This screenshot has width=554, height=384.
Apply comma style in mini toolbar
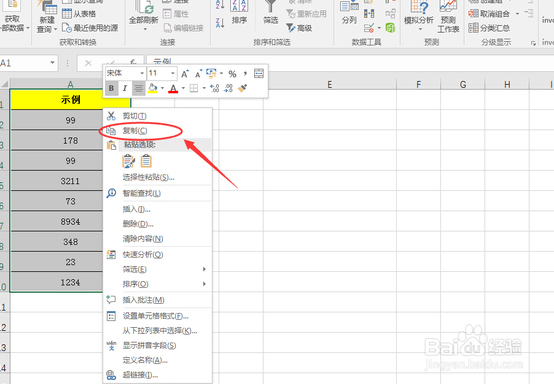[245, 73]
